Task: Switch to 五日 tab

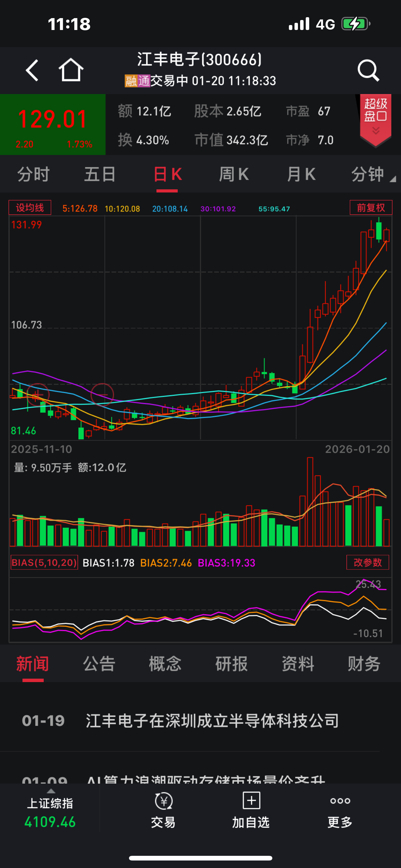Action: coord(100,174)
